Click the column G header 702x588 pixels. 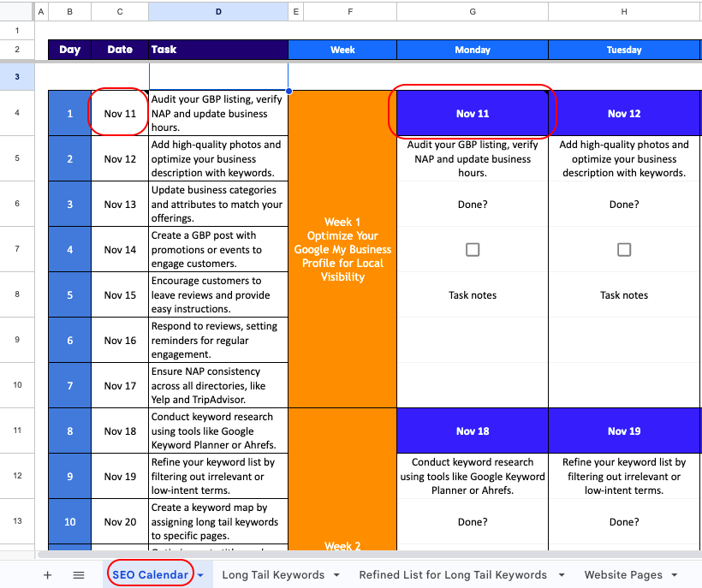tap(473, 12)
